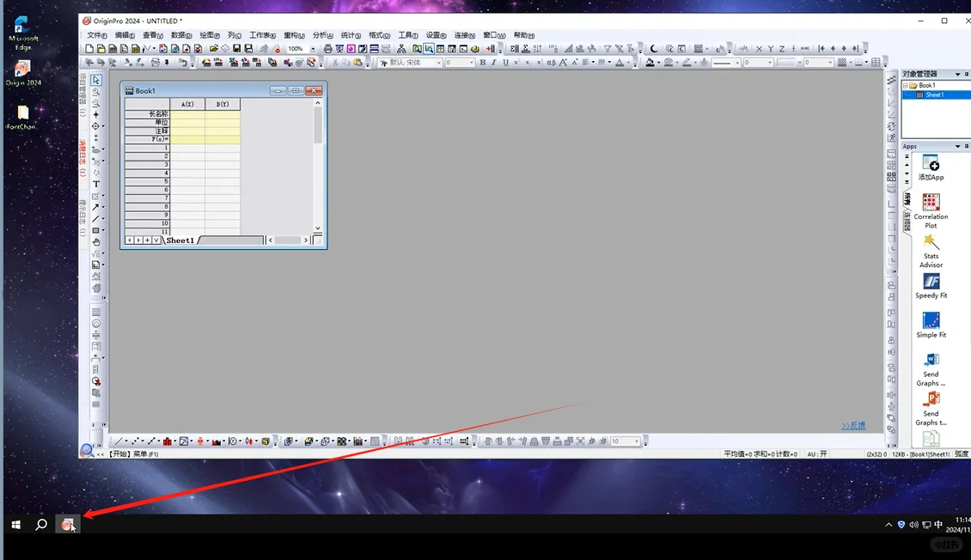This screenshot has height=560, width=971.
Task: Open the 文件 (File) menu
Action: tap(96, 35)
